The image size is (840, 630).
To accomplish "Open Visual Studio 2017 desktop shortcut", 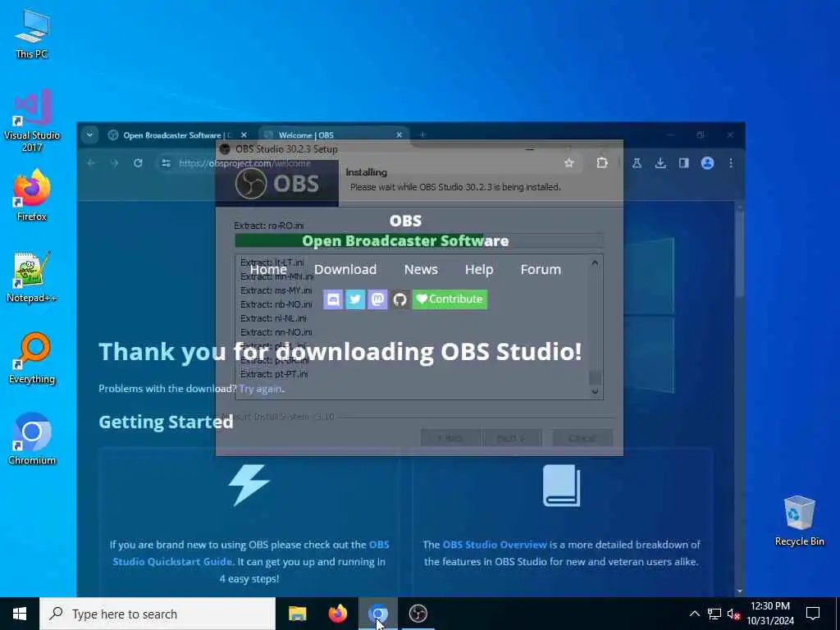I will tap(32, 121).
